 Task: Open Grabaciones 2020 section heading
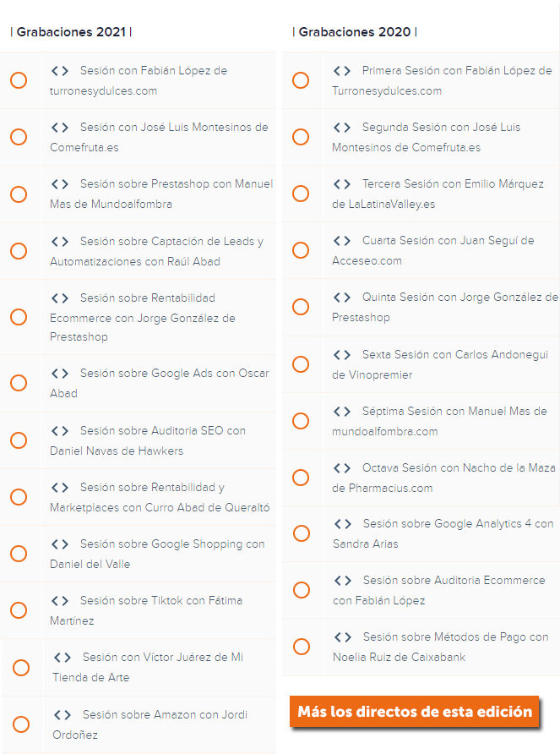[x=355, y=32]
